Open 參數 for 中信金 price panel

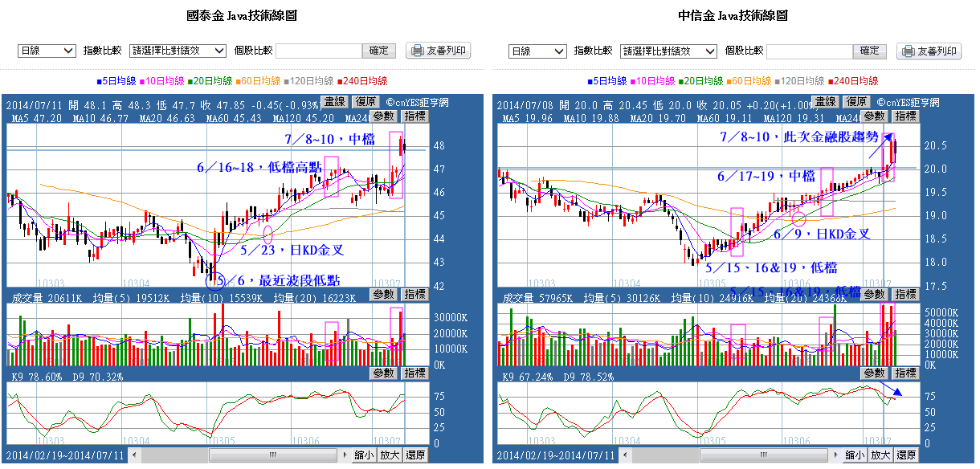[874, 116]
